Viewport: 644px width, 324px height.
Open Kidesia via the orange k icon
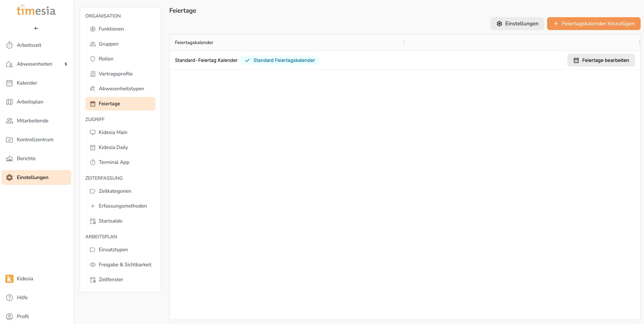pyautogui.click(x=9, y=278)
